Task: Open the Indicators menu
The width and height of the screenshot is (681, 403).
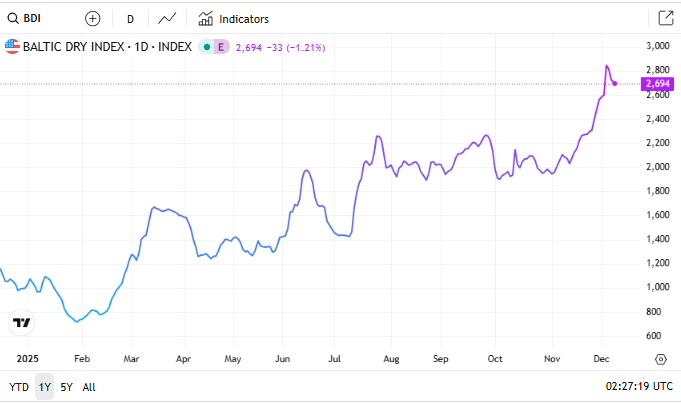Action: 233,18
